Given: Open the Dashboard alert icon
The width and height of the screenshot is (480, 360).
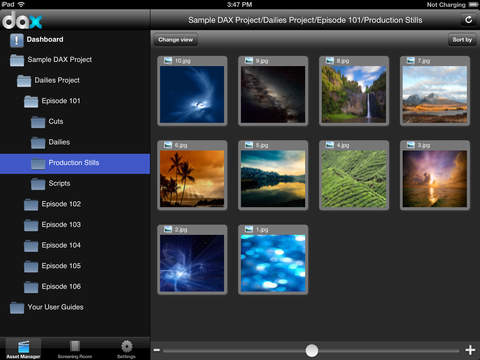Looking at the screenshot, I should [17, 40].
